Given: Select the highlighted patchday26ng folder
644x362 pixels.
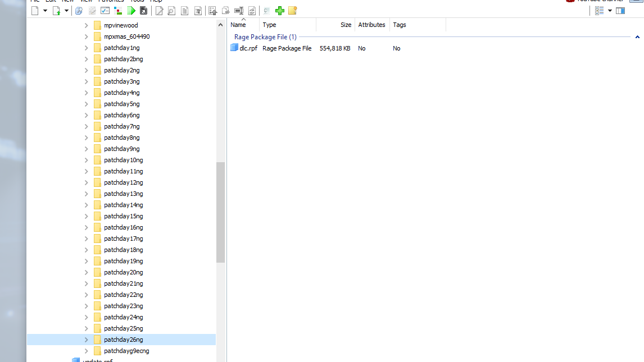Looking at the screenshot, I should tap(123, 340).
